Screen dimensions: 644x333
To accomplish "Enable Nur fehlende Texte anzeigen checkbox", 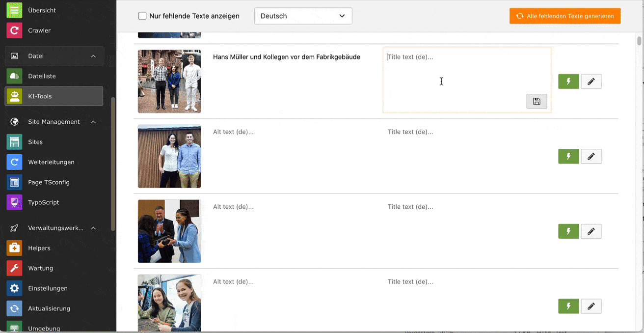I will [143, 16].
